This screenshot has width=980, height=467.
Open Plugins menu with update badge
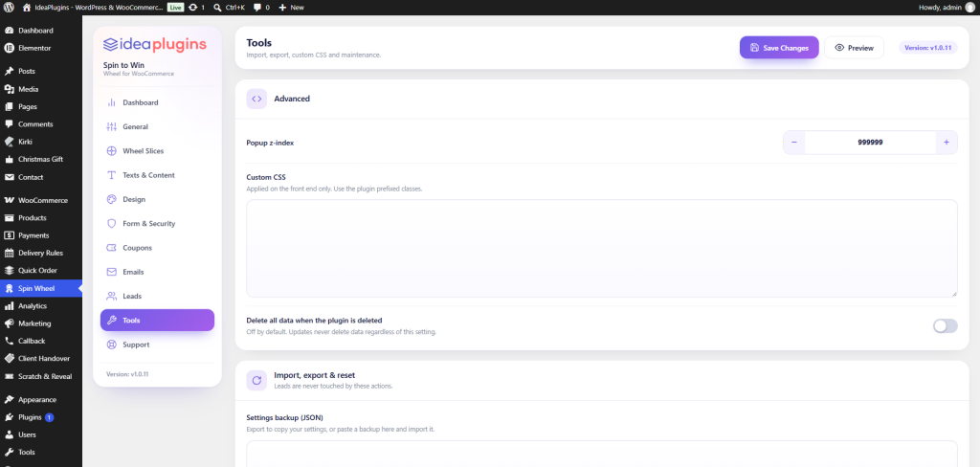click(x=40, y=417)
